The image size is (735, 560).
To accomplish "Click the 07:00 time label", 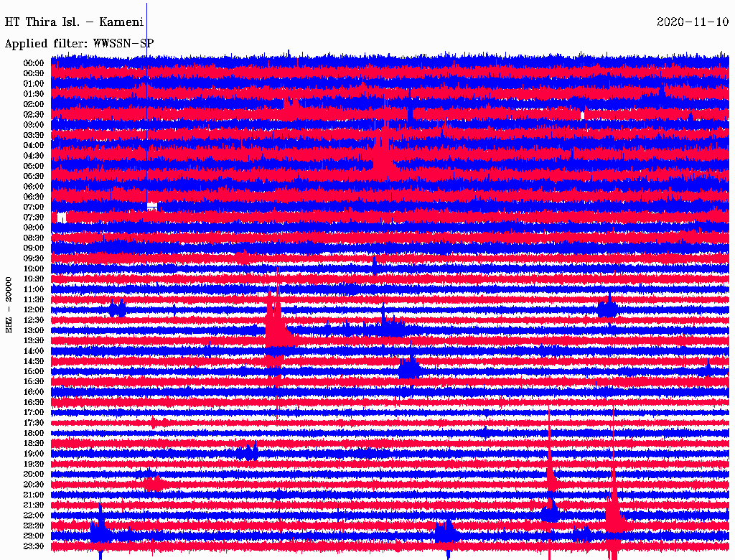I will (33, 207).
